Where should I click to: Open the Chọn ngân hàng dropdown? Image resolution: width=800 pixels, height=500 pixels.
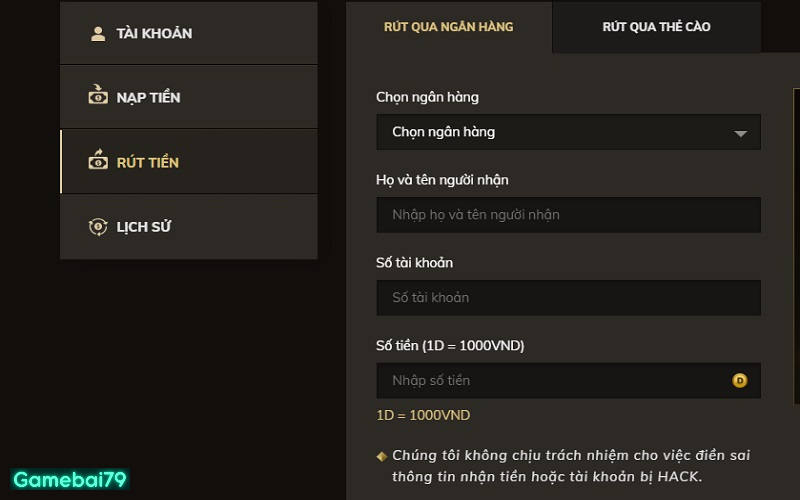[560, 132]
